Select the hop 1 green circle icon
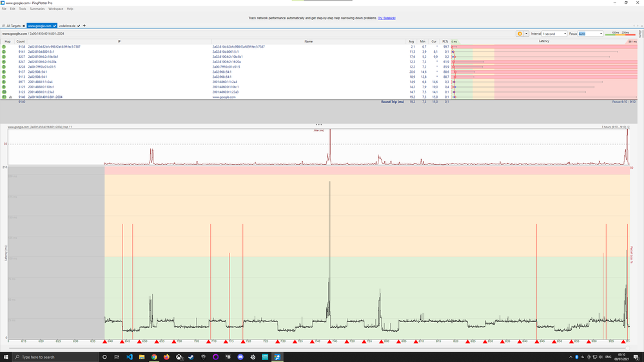Screen dimensions: 644x362 point(4,47)
